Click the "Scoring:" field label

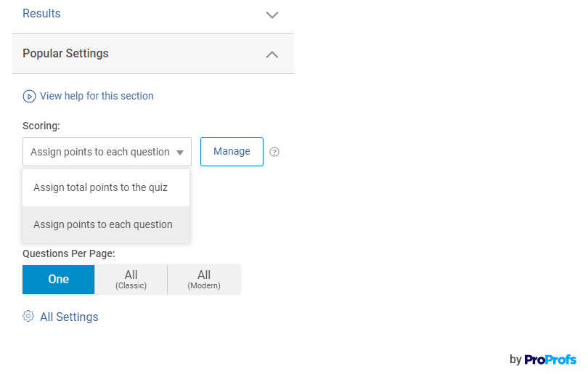41,126
